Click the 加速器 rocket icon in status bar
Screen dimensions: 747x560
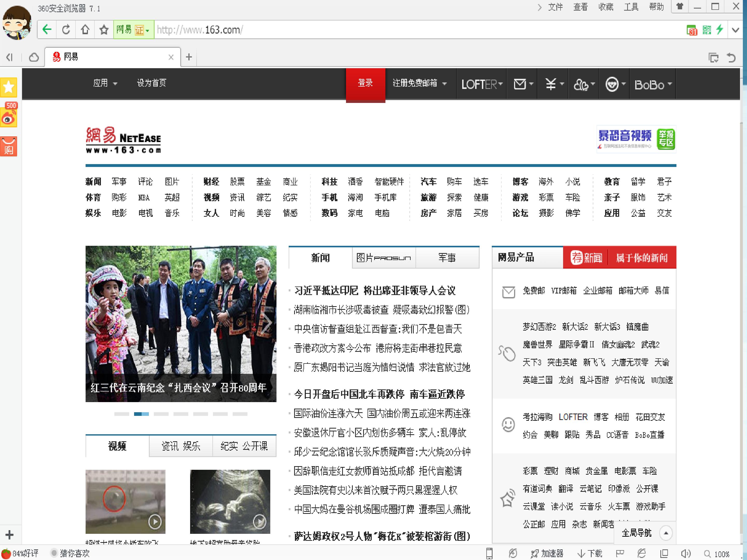click(547, 554)
